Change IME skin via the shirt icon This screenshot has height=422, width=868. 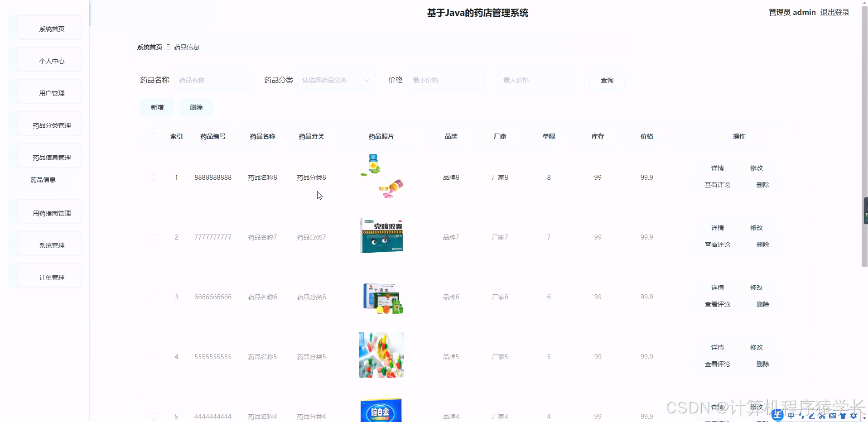(x=843, y=415)
